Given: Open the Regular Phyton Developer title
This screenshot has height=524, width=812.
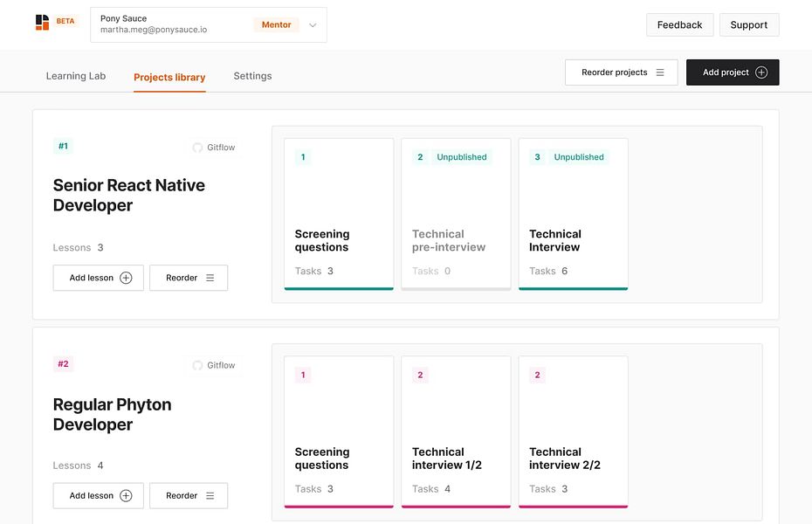Looking at the screenshot, I should click(112, 414).
